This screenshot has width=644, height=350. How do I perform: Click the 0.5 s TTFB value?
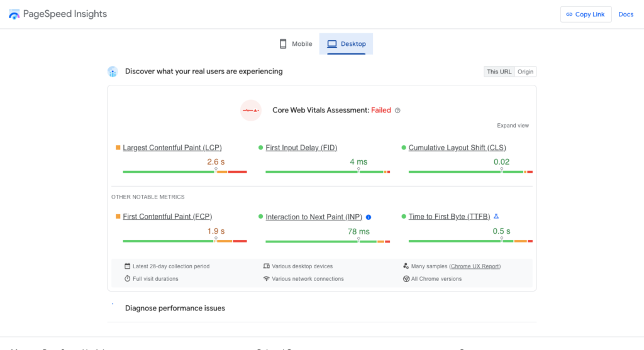tap(501, 231)
